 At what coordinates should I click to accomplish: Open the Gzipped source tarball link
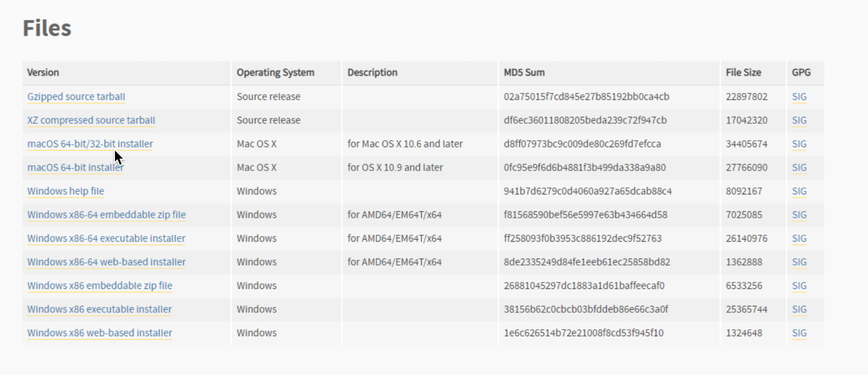pyautogui.click(x=76, y=96)
